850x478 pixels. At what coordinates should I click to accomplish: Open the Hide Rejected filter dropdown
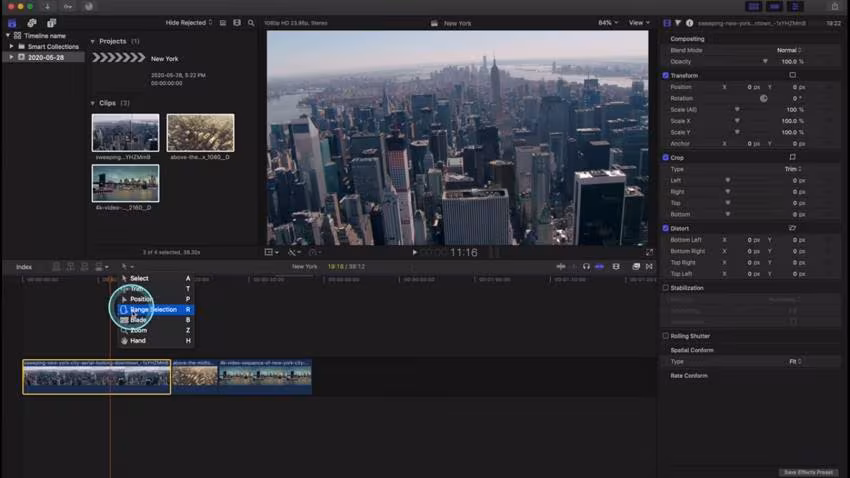(189, 23)
